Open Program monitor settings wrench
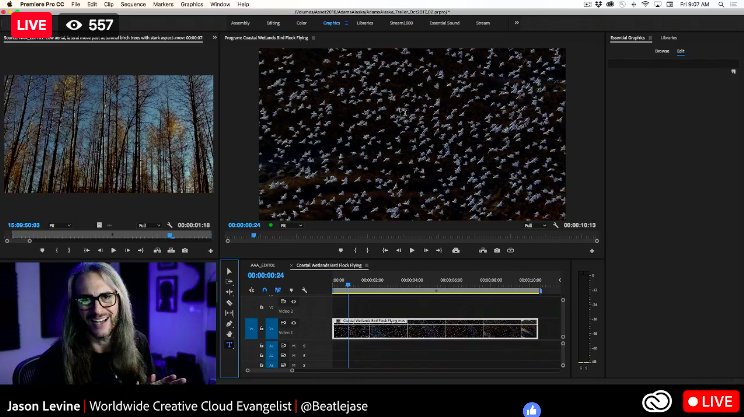 556,225
